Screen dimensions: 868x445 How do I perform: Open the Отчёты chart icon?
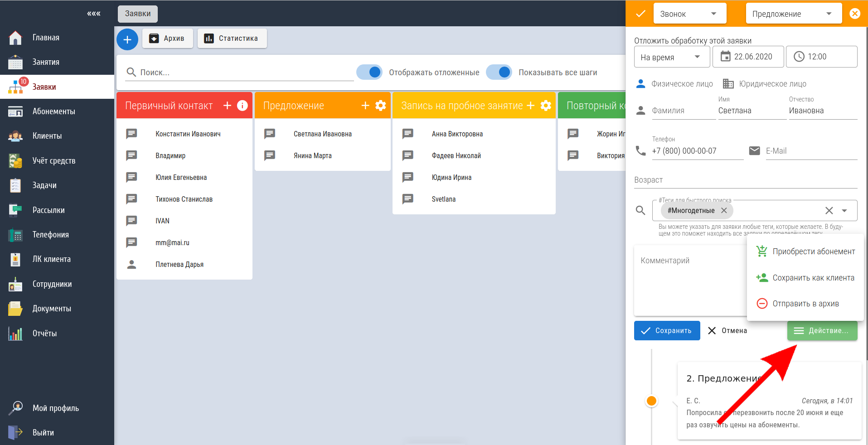pos(15,334)
